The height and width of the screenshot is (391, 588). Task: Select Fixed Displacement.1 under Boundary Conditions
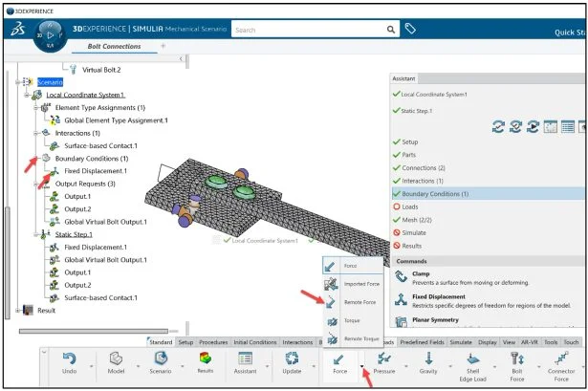(96, 171)
